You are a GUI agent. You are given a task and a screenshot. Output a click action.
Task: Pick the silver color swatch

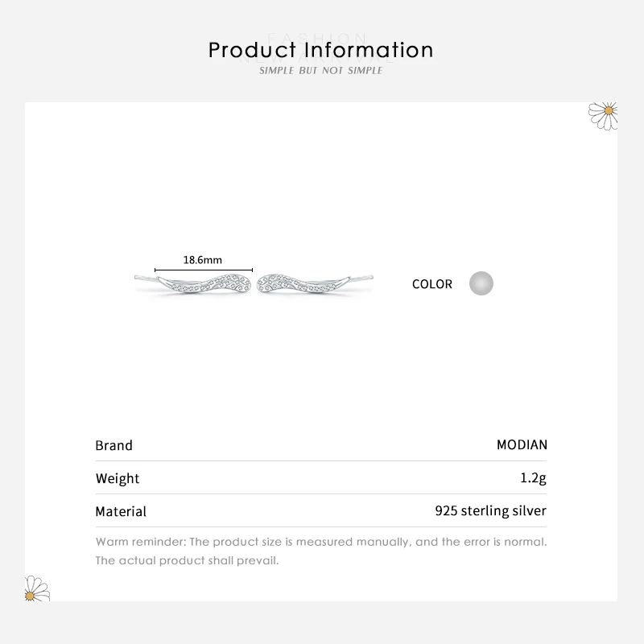point(481,283)
